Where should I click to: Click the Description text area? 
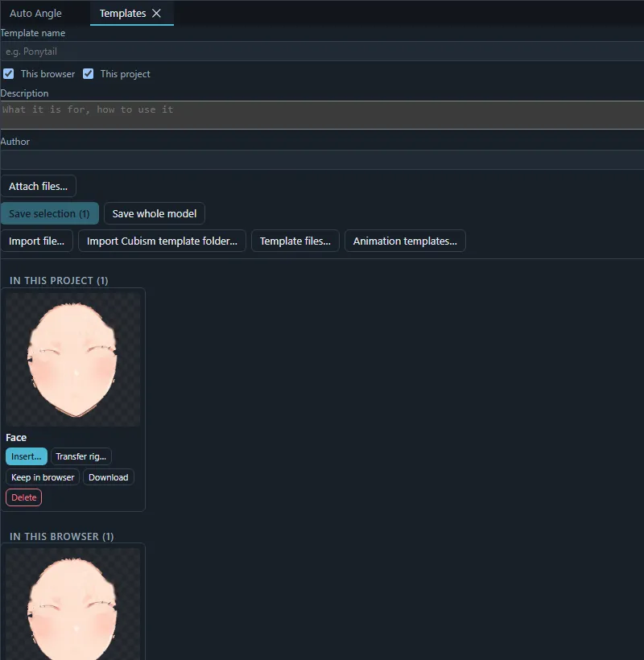click(x=322, y=115)
